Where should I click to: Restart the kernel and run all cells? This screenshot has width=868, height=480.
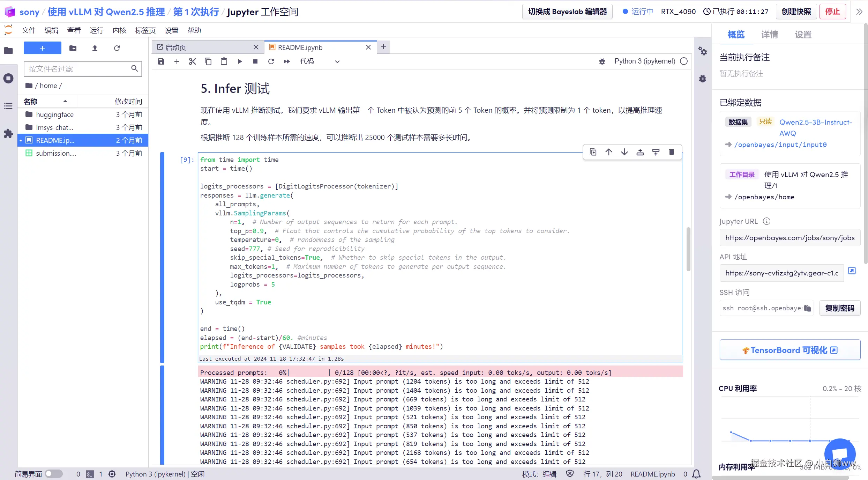[x=286, y=61]
